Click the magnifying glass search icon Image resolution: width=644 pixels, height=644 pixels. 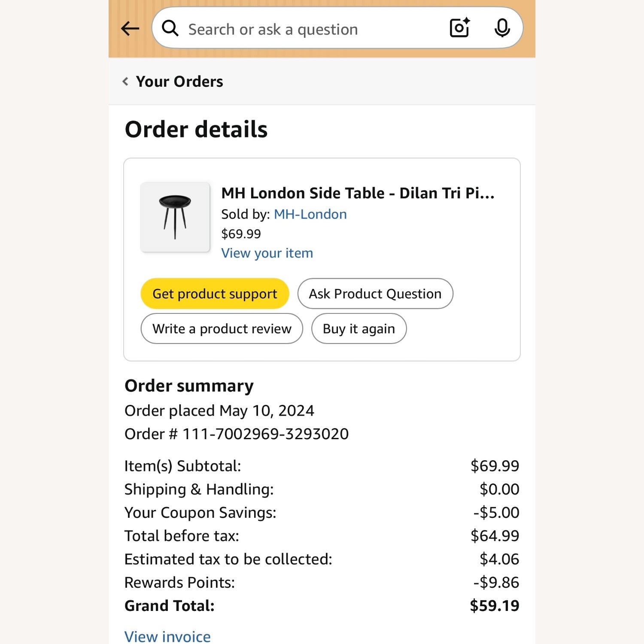170,29
